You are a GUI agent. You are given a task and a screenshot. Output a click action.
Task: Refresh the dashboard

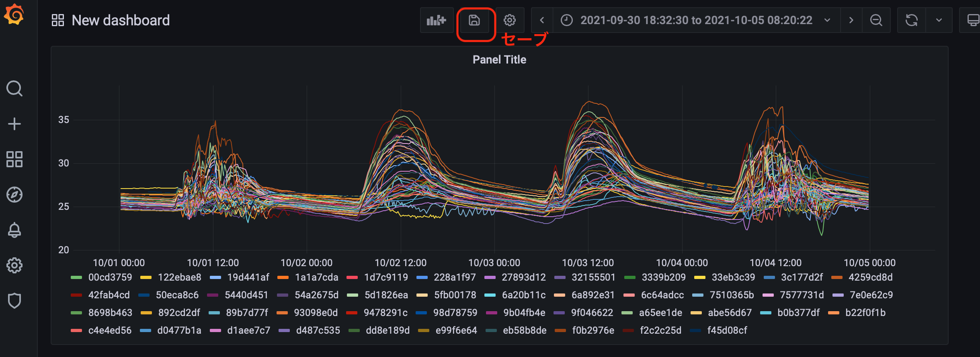click(911, 20)
